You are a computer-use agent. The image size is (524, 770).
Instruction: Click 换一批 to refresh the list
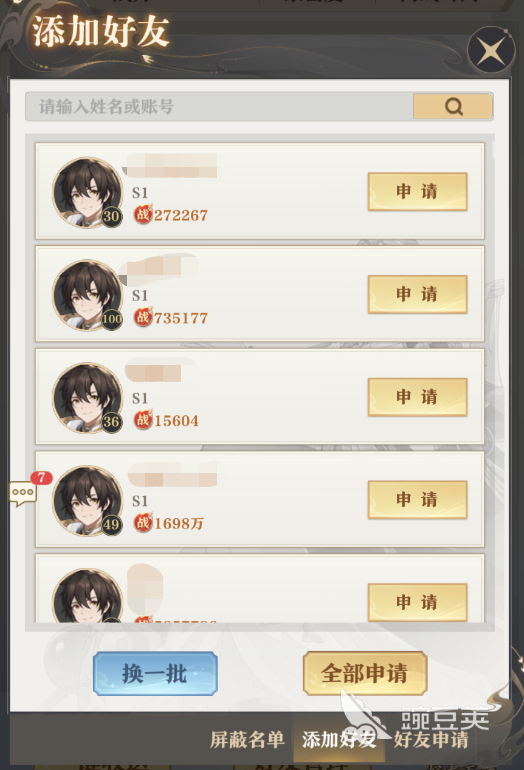coord(155,673)
